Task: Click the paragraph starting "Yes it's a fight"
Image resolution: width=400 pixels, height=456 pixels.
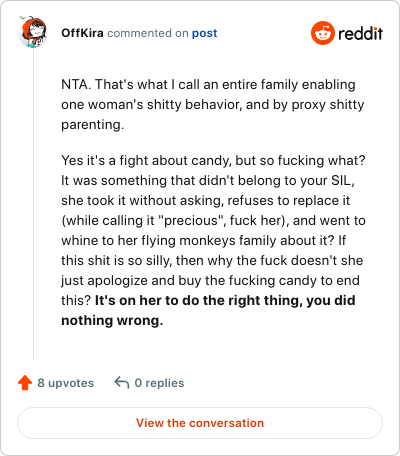Action: [x=213, y=240]
